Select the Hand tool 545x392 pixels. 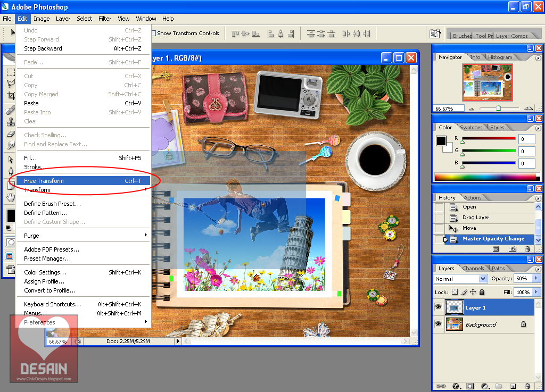[x=11, y=197]
